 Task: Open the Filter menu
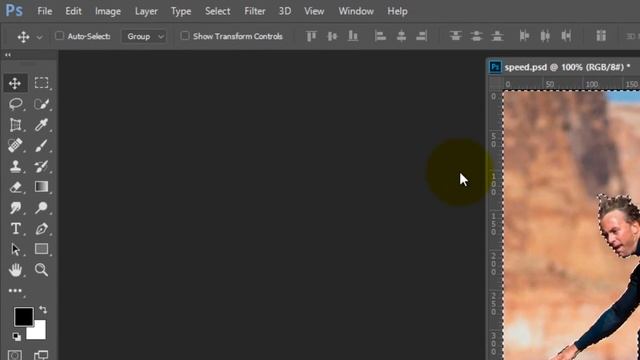pos(255,11)
